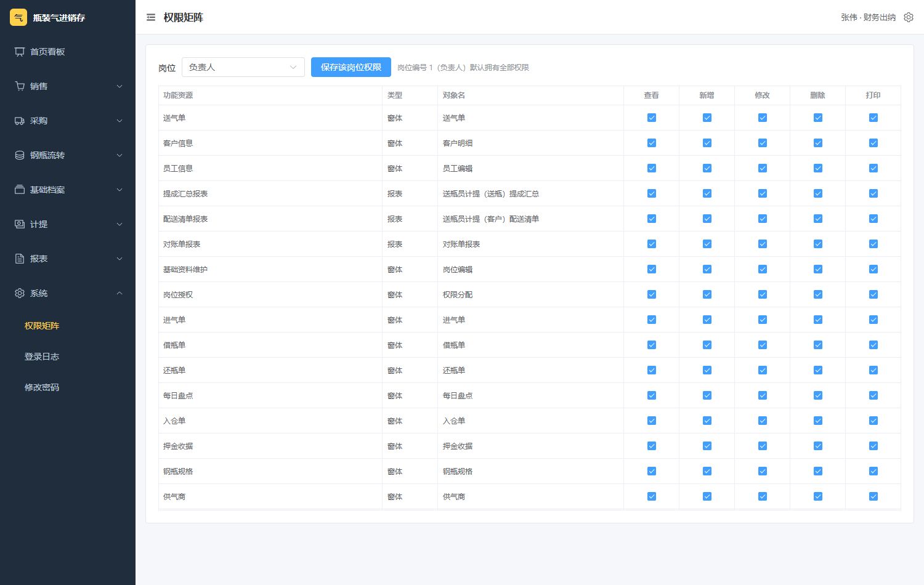Uncheck 新增 for 客户信息 row
The width and height of the screenshot is (924, 585).
click(707, 143)
